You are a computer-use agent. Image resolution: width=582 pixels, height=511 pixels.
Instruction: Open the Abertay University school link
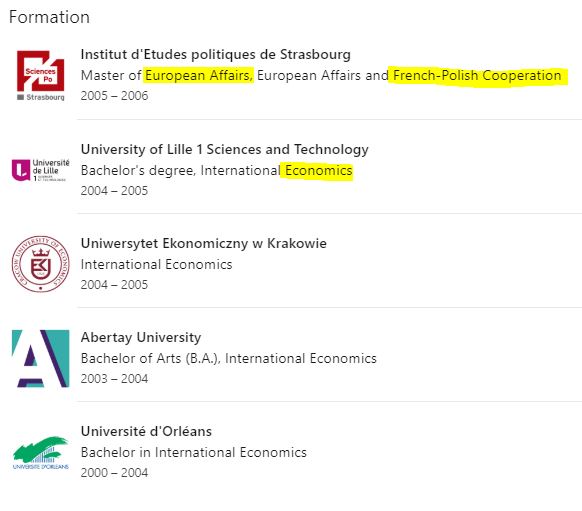(141, 337)
